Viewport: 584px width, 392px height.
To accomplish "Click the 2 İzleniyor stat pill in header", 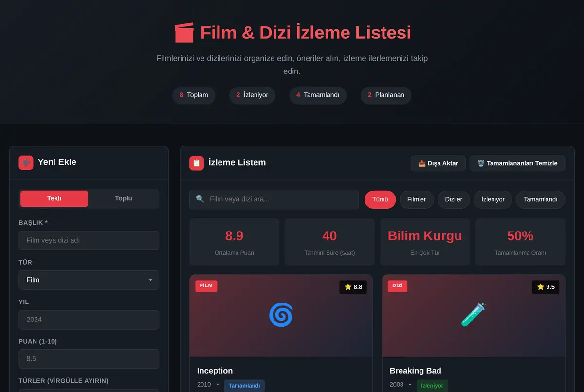I will (252, 95).
